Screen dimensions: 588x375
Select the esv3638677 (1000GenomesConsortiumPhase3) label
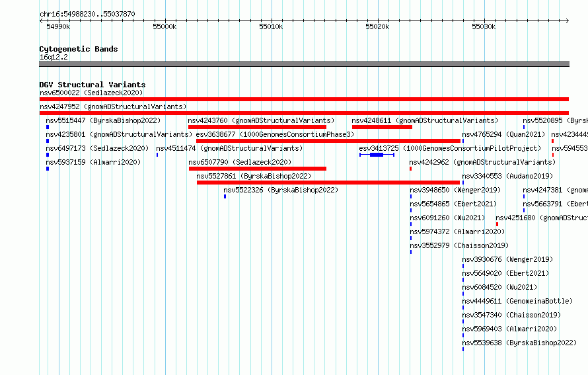click(x=275, y=134)
